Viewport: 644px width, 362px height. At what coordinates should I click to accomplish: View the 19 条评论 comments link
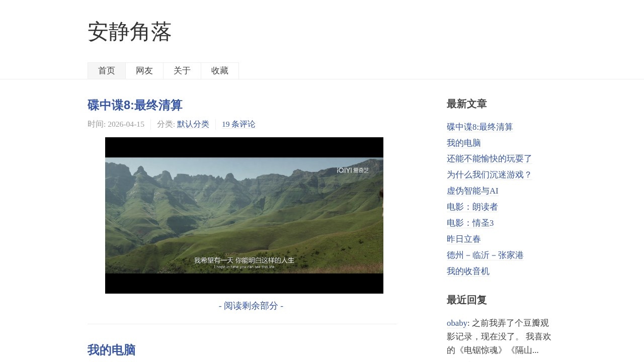point(238,124)
